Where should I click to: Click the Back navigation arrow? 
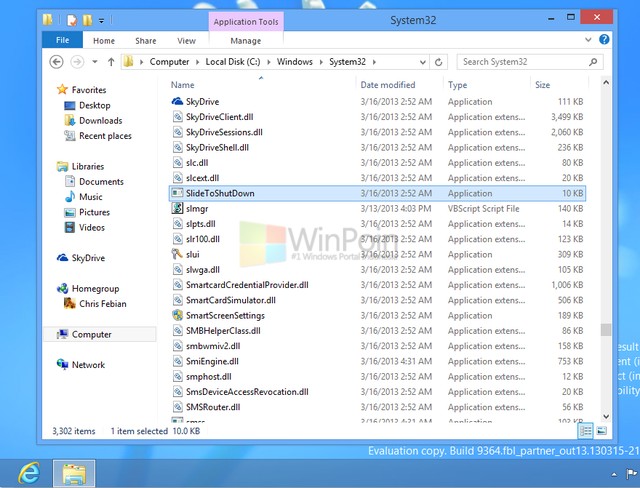[x=56, y=62]
